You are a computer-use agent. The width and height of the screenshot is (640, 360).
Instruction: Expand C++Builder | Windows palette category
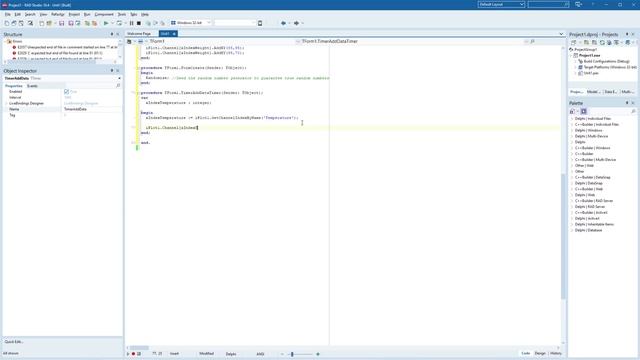pos(572,148)
